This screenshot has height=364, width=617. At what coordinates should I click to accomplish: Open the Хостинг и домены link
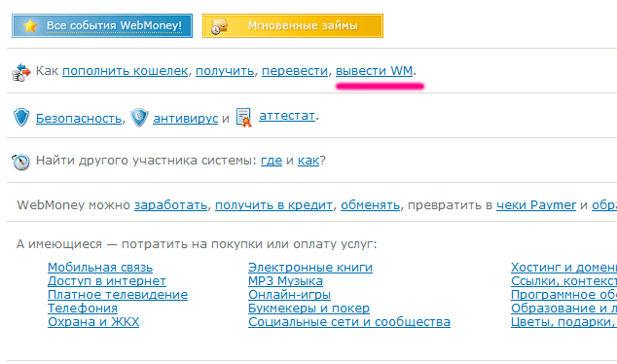(x=563, y=268)
